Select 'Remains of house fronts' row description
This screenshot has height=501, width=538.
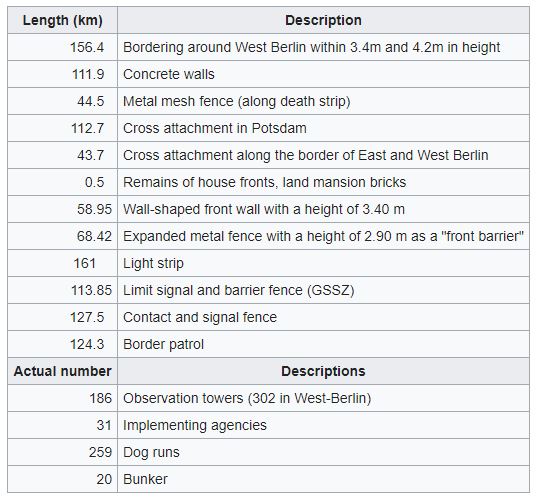coord(323,182)
